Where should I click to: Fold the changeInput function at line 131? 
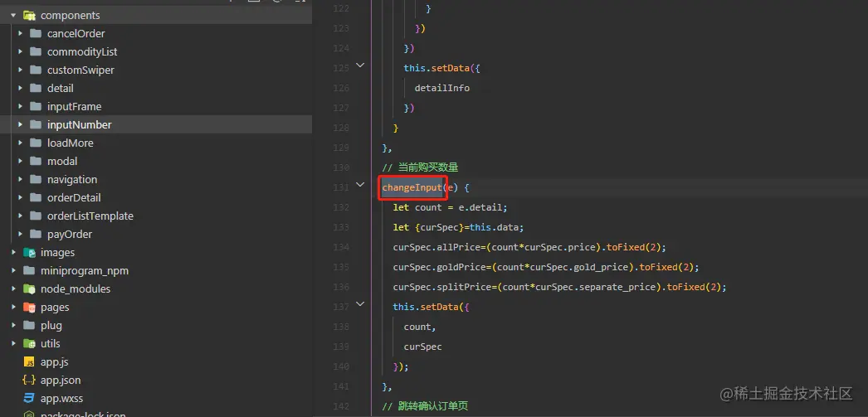pyautogui.click(x=360, y=184)
